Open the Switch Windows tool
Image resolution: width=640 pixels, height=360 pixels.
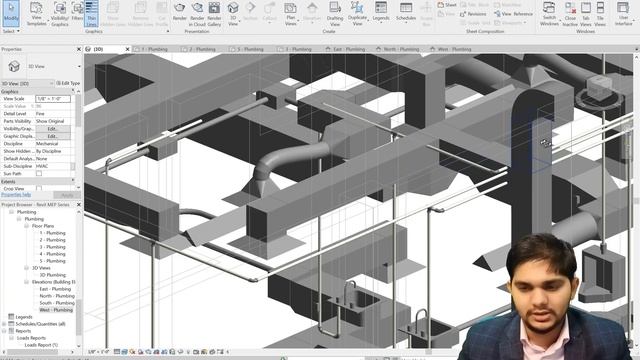pos(549,13)
